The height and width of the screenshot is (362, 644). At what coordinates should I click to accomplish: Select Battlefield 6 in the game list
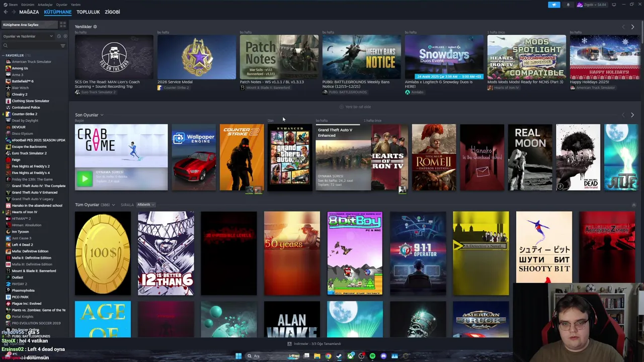pyautogui.click(x=23, y=81)
